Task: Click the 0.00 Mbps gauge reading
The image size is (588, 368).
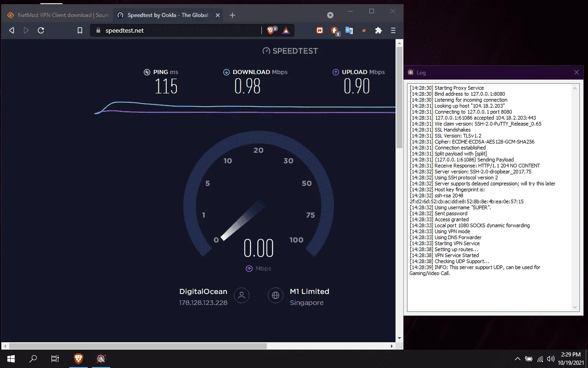Action: point(259,248)
